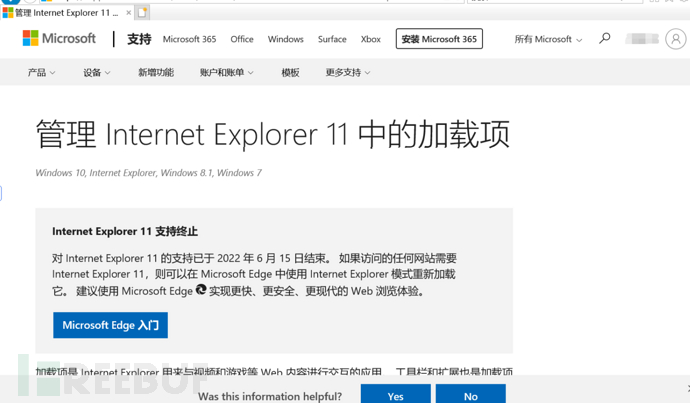Open the Xbox navigation link
The height and width of the screenshot is (403, 690).
point(371,39)
